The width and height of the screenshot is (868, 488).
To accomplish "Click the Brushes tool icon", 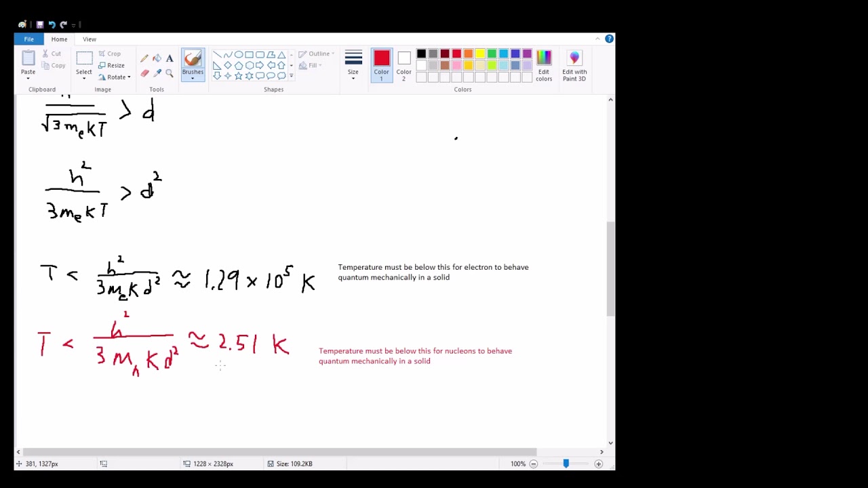I will pos(193,59).
